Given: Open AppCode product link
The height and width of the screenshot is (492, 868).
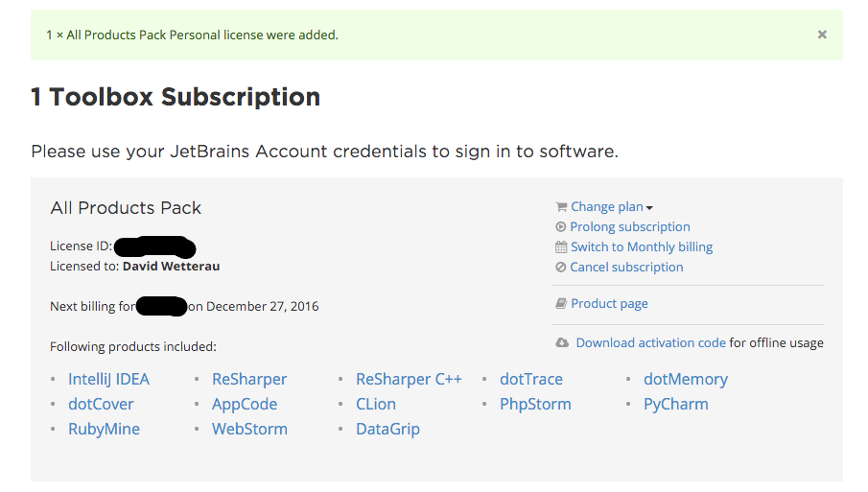Looking at the screenshot, I should (x=245, y=404).
